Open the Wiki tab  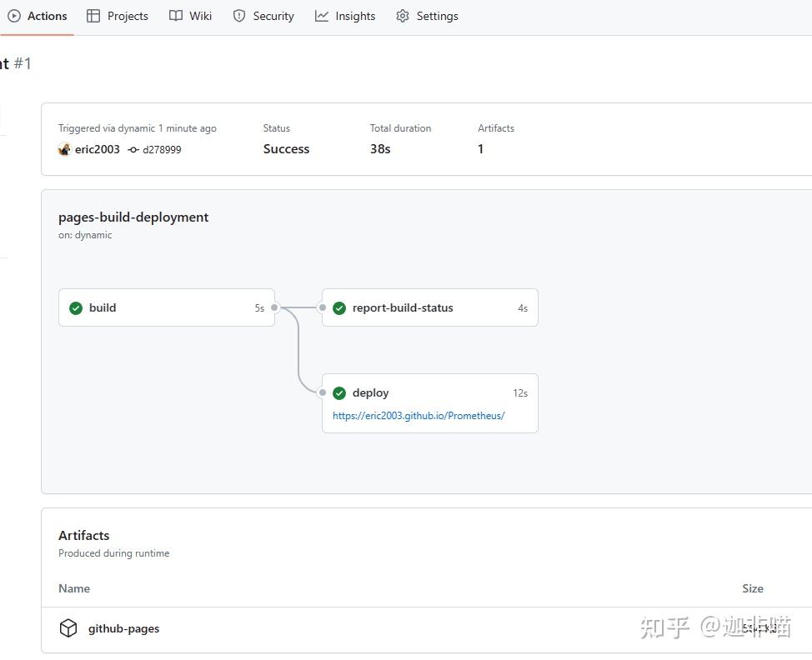pos(200,16)
